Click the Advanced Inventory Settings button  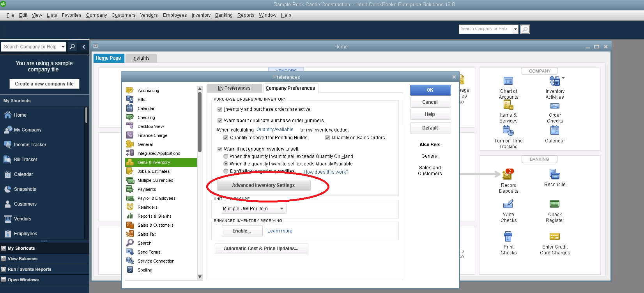(264, 185)
